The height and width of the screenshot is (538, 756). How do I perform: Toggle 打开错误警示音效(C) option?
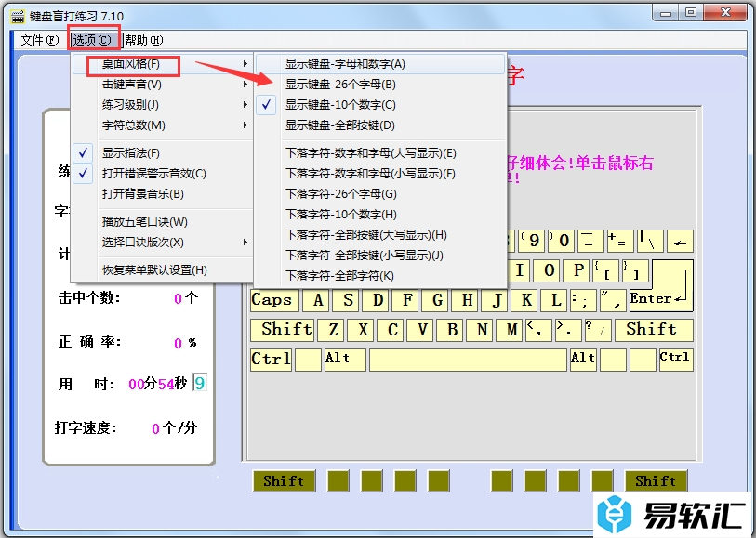[x=163, y=174]
